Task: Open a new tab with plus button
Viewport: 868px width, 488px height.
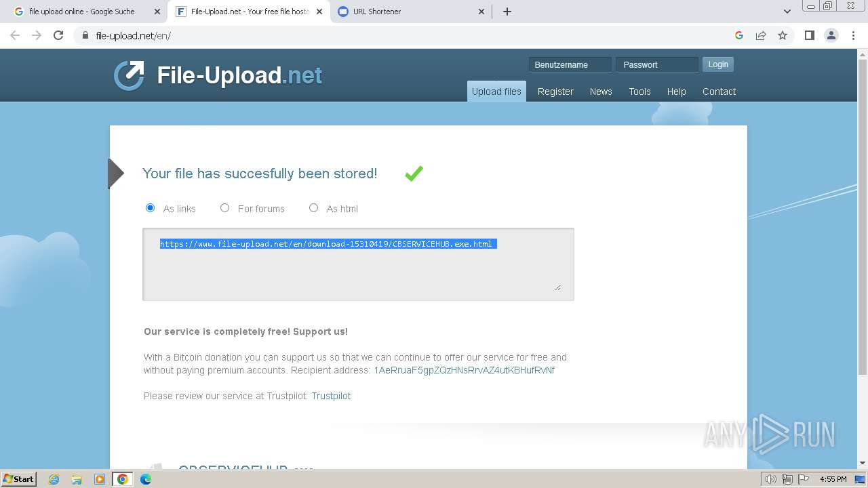Action: tap(507, 12)
